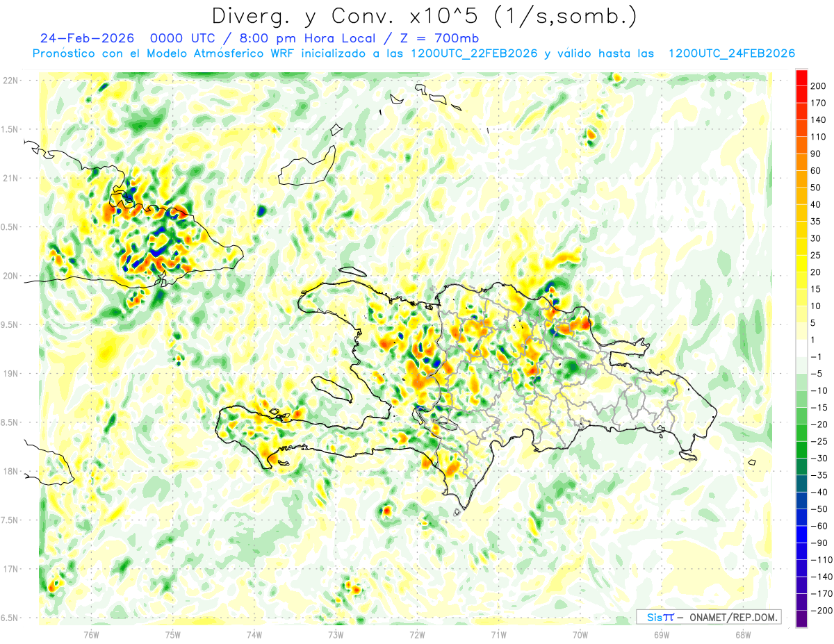
Task: Click the "-10" color bar value
Action: [x=819, y=390]
